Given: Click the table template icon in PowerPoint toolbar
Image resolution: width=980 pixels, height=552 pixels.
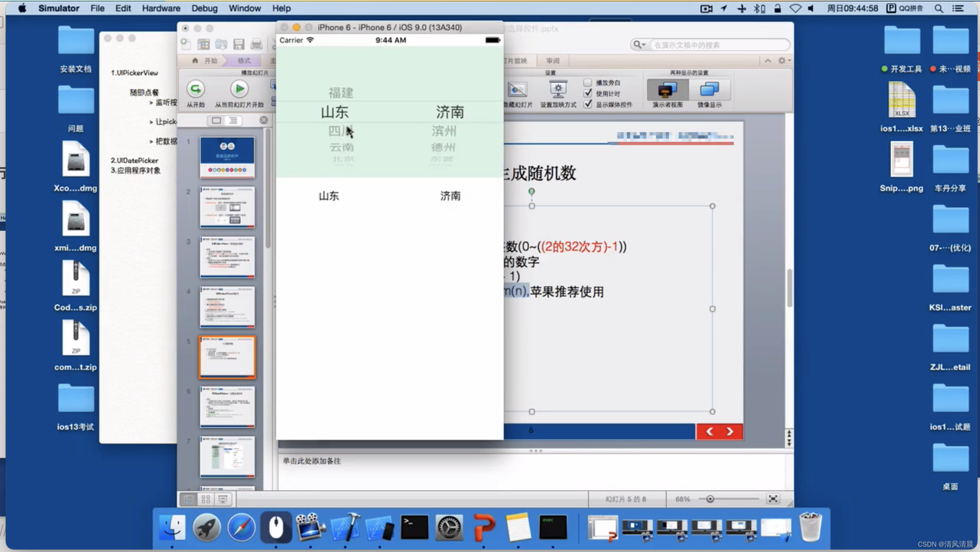Looking at the screenshot, I should click(203, 44).
